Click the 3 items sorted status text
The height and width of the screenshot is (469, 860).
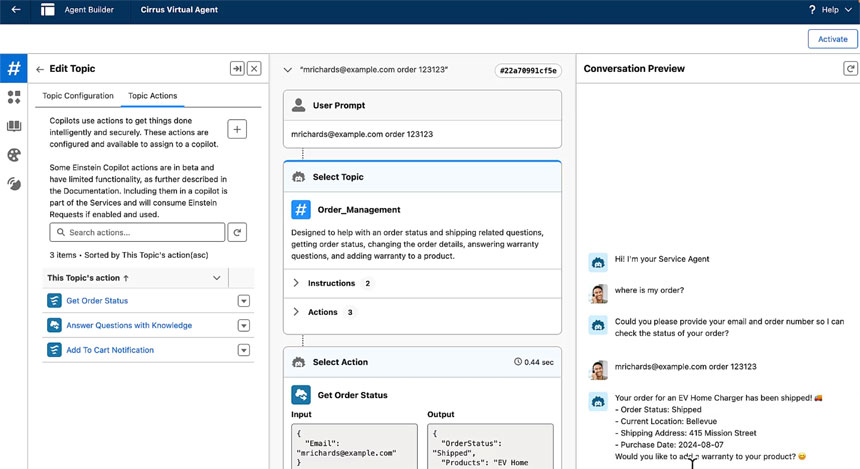pos(129,255)
